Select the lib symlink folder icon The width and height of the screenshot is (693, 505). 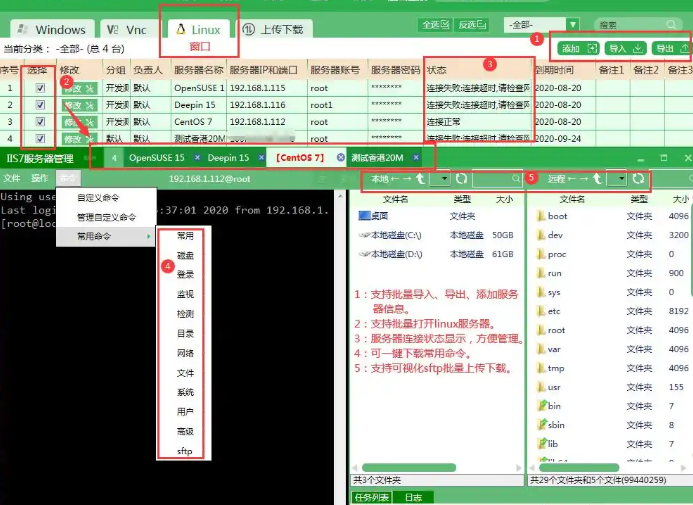pos(541,444)
